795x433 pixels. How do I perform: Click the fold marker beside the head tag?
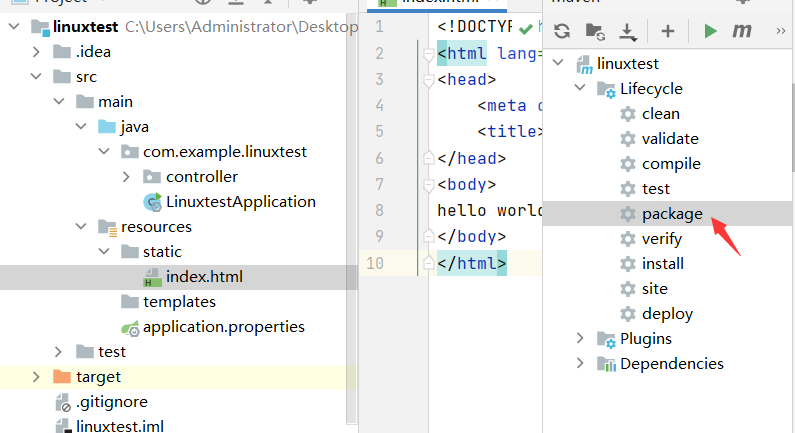tap(429, 79)
